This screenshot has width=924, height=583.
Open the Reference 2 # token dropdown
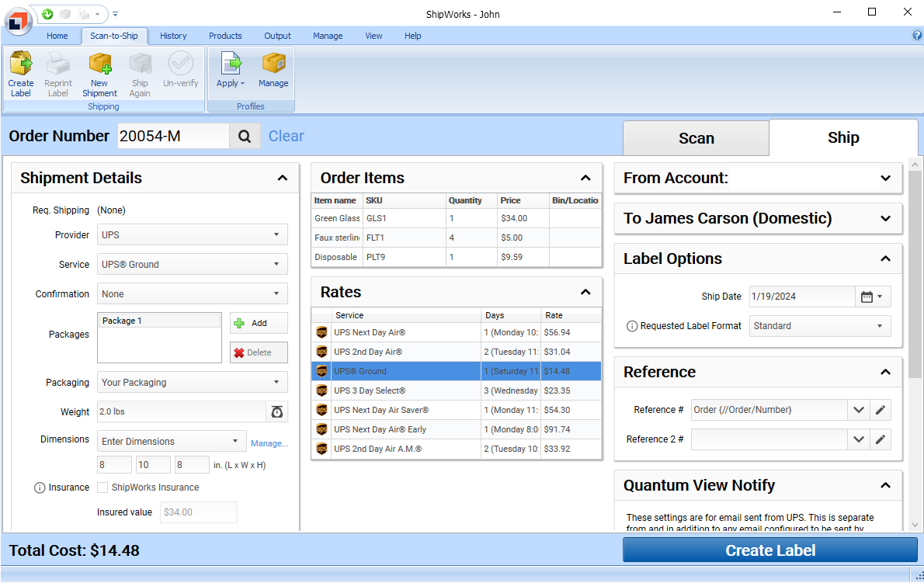tap(859, 439)
